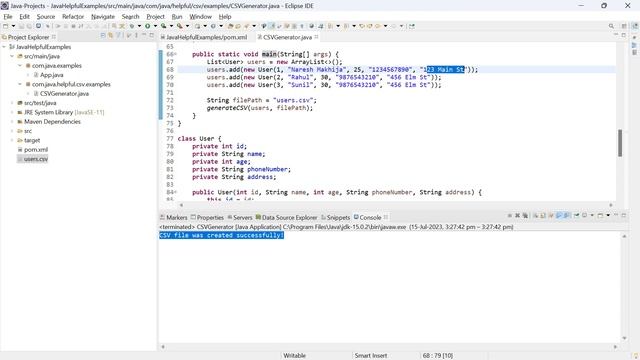Run the program with green Run icon
Screen dimensions: 640x360
(x=148, y=26)
